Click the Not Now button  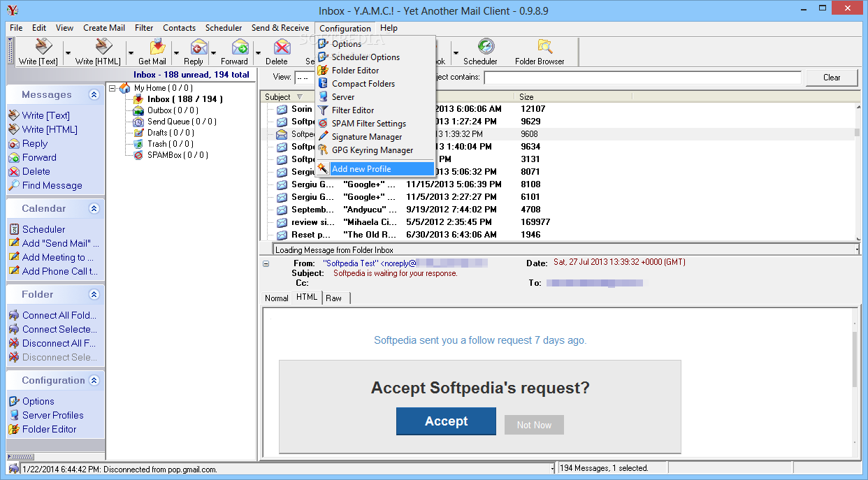(534, 425)
